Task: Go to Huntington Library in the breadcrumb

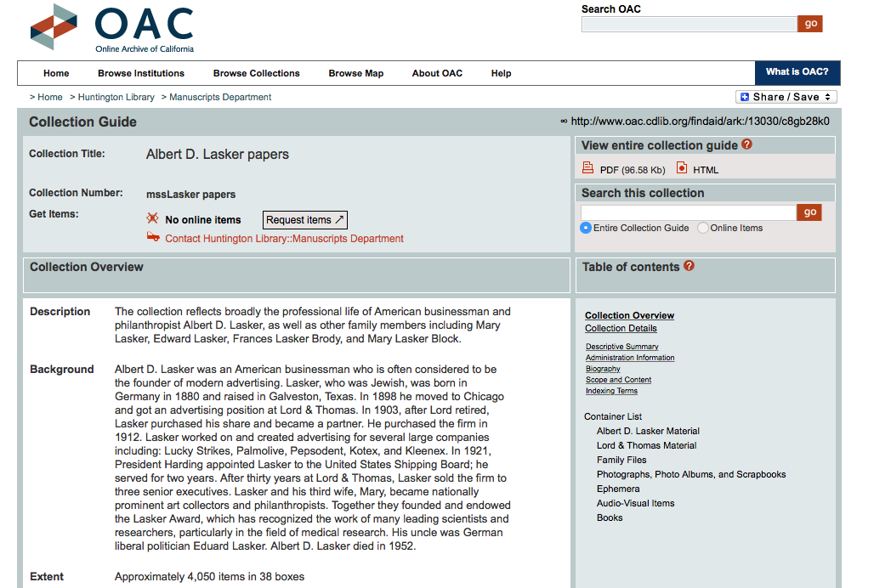Action: pyautogui.click(x=116, y=97)
